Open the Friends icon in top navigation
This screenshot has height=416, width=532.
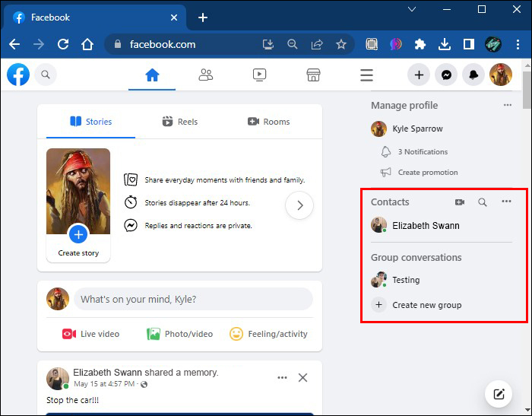click(x=205, y=75)
